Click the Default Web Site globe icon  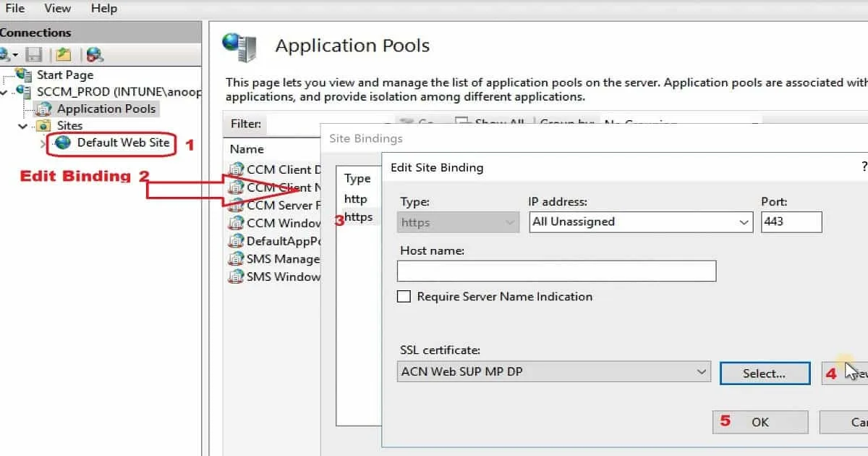pos(64,143)
